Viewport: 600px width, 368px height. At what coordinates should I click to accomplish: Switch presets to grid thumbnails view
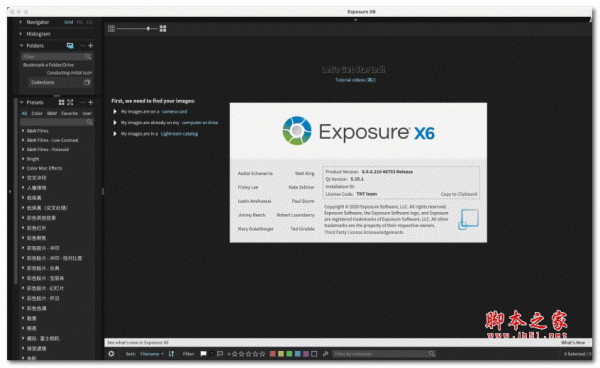[x=61, y=102]
